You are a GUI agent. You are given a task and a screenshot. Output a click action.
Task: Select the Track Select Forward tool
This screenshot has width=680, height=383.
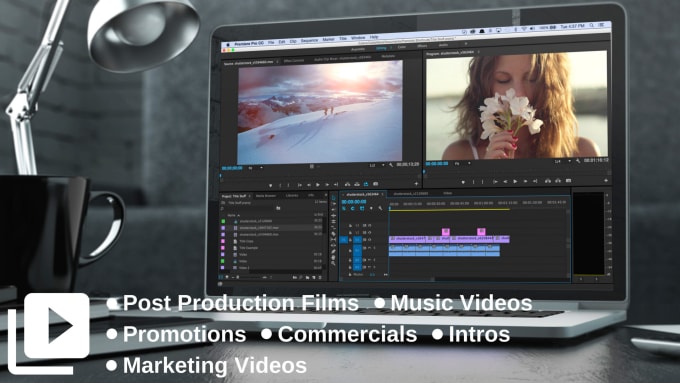tap(333, 204)
